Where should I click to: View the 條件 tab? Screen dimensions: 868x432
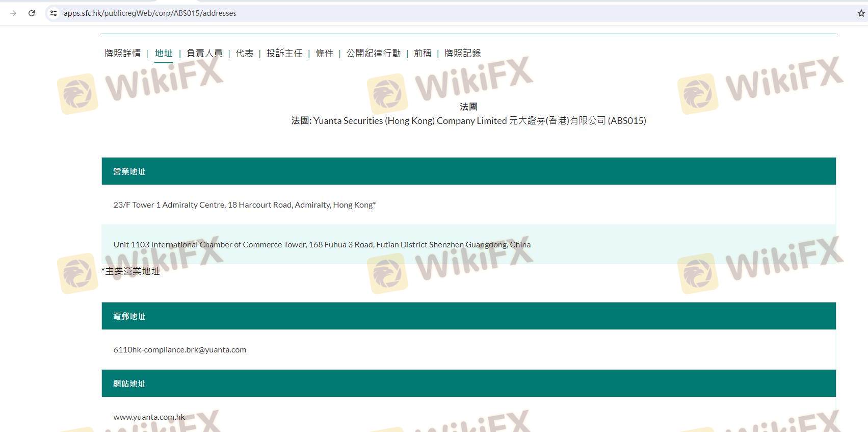(x=324, y=53)
